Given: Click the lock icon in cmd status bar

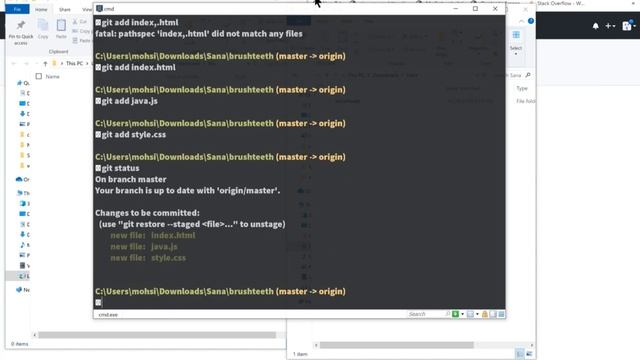Looking at the screenshot, I should [x=484, y=314].
